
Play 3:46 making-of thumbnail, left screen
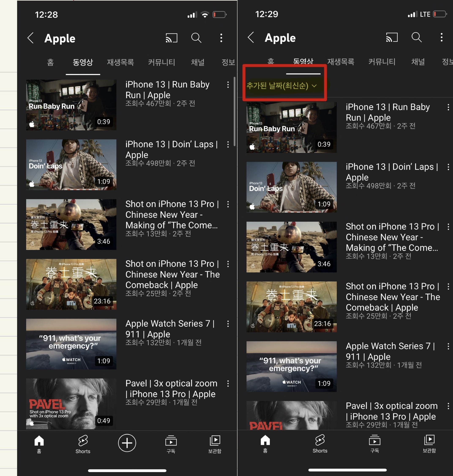coord(71,224)
